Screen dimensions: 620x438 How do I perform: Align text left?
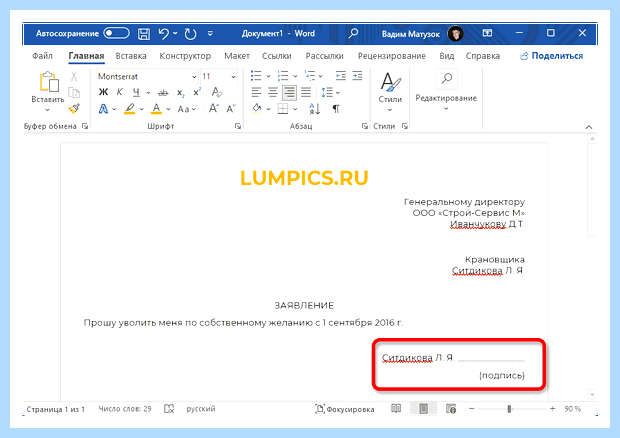click(256, 93)
